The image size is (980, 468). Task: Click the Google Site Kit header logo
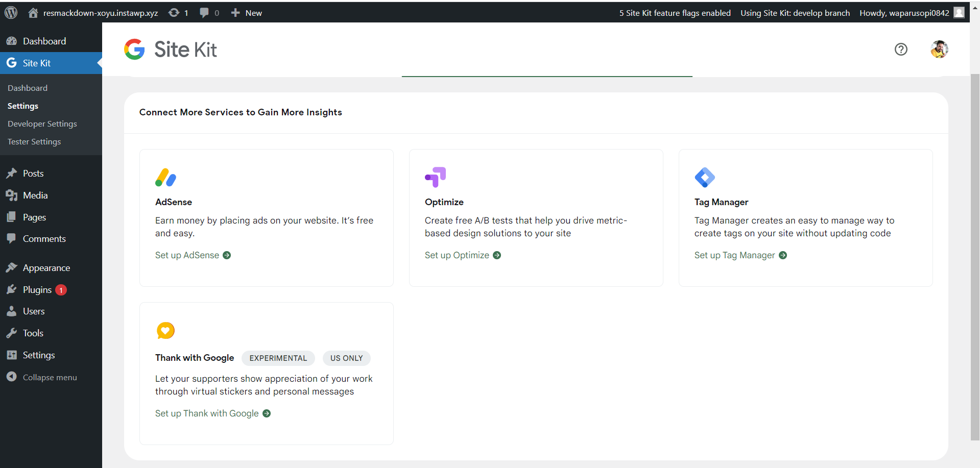click(x=170, y=49)
